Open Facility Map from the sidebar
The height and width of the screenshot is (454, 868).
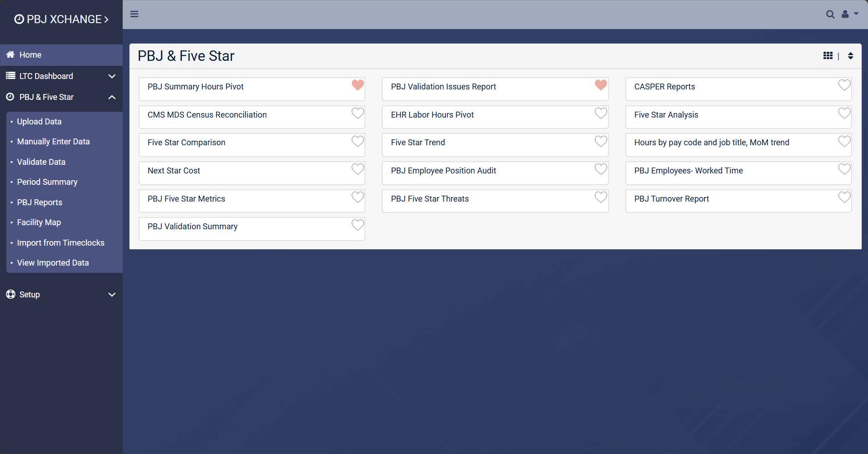point(39,222)
